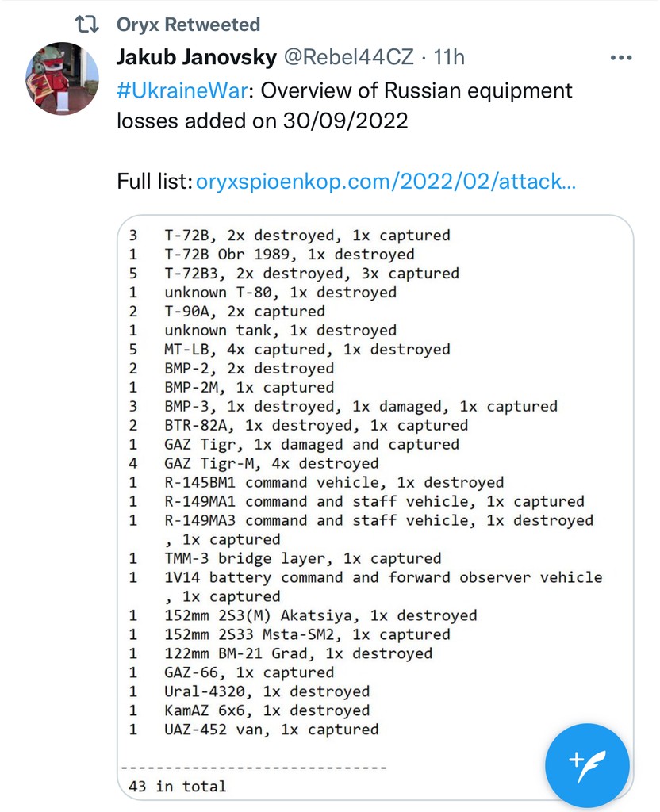The width and height of the screenshot is (660, 812).
Task: Open the #UkraineWar hashtag
Action: point(182,90)
